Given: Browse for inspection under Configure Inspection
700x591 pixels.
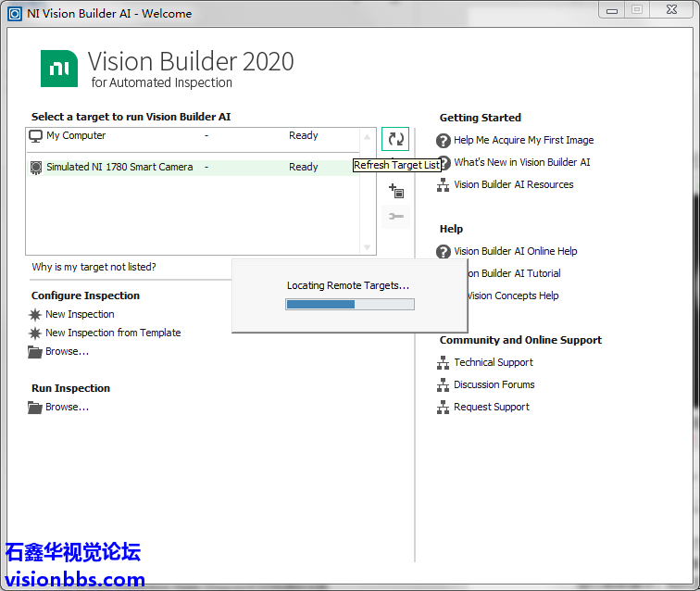Looking at the screenshot, I should 67,352.
